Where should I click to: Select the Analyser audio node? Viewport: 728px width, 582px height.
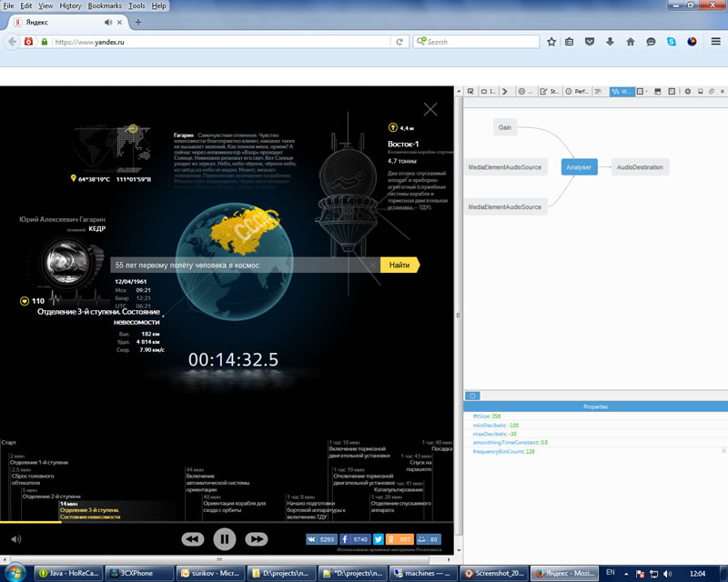tap(579, 167)
